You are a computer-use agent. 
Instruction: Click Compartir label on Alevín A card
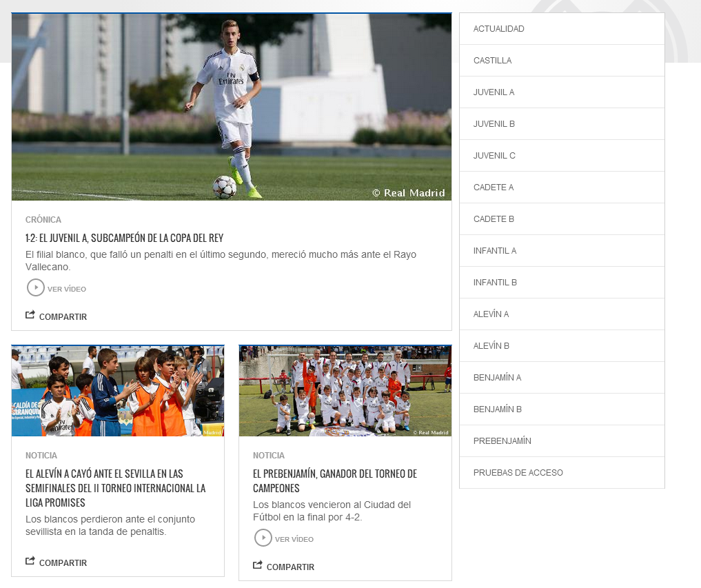coord(63,563)
